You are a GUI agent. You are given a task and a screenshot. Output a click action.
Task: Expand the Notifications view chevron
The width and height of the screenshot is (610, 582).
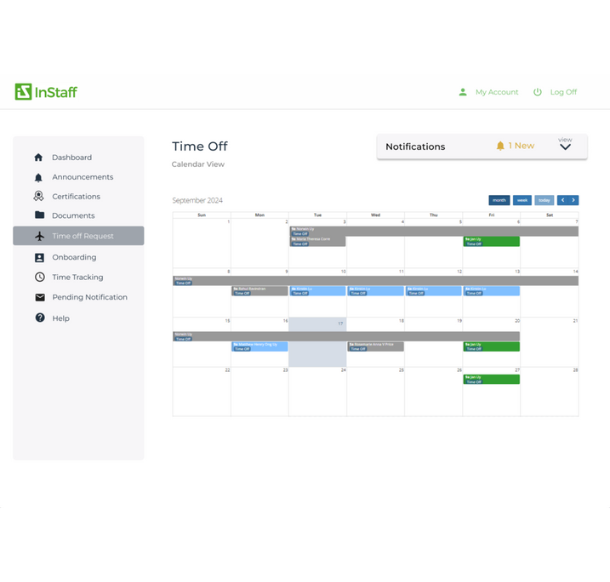(565, 147)
